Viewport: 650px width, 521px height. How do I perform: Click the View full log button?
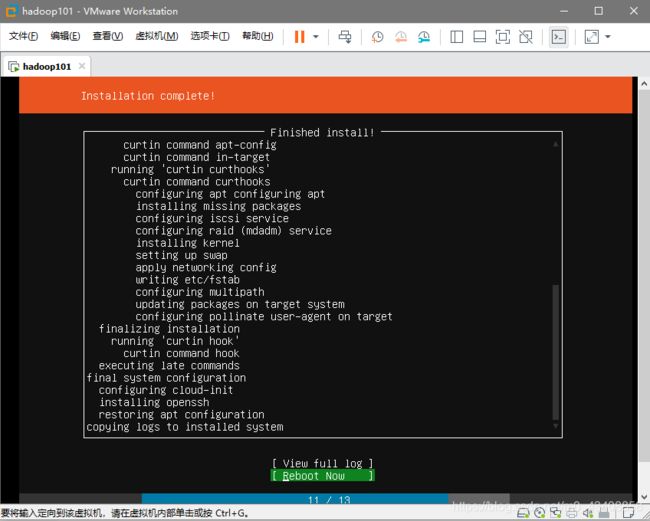click(x=323, y=463)
